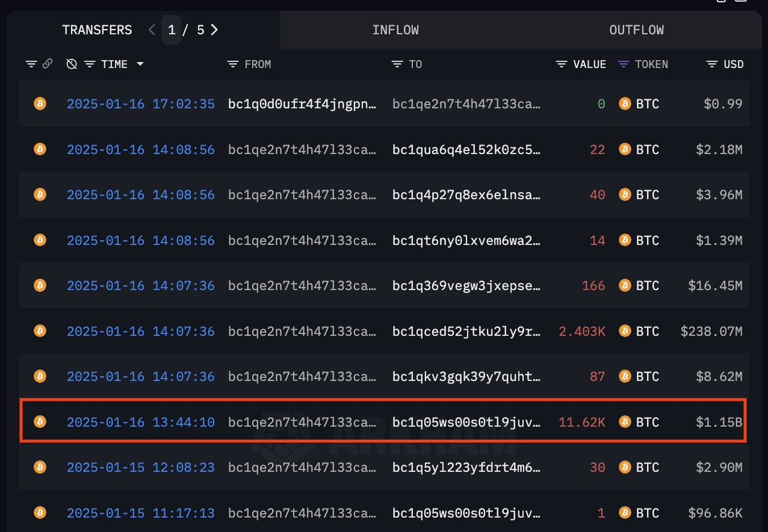The image size is (768, 532).
Task: Open the TIME column filter icon
Action: [x=90, y=64]
